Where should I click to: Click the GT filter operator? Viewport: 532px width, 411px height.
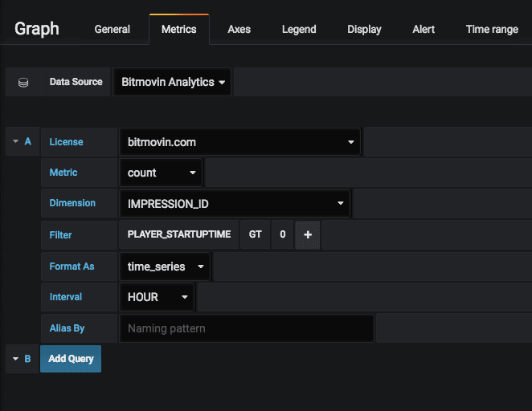coord(255,234)
